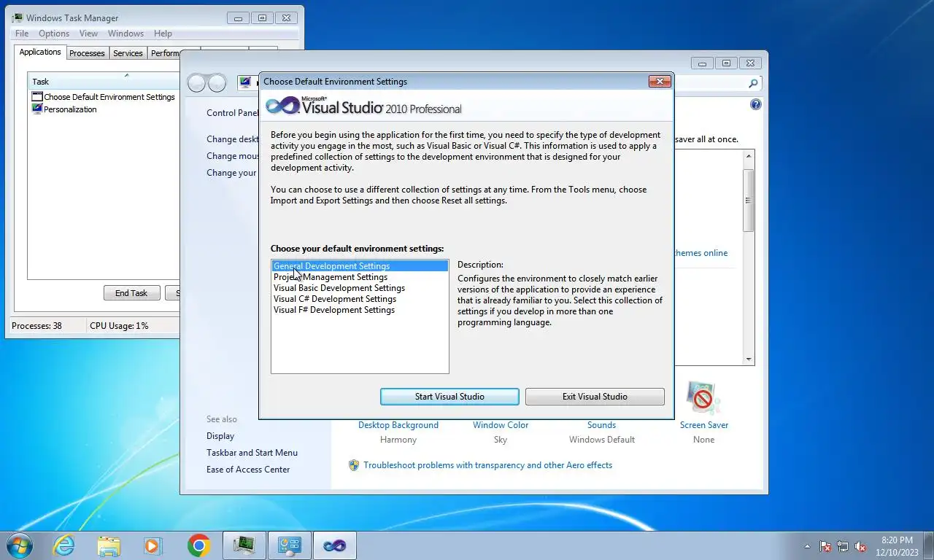
Task: Open Task Manager Options menu
Action: [x=54, y=34]
